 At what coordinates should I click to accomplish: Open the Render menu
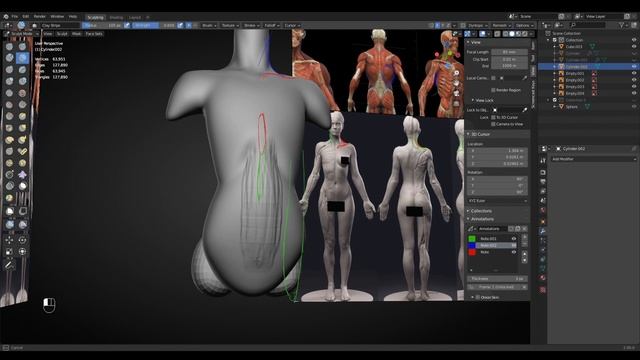tap(40, 17)
